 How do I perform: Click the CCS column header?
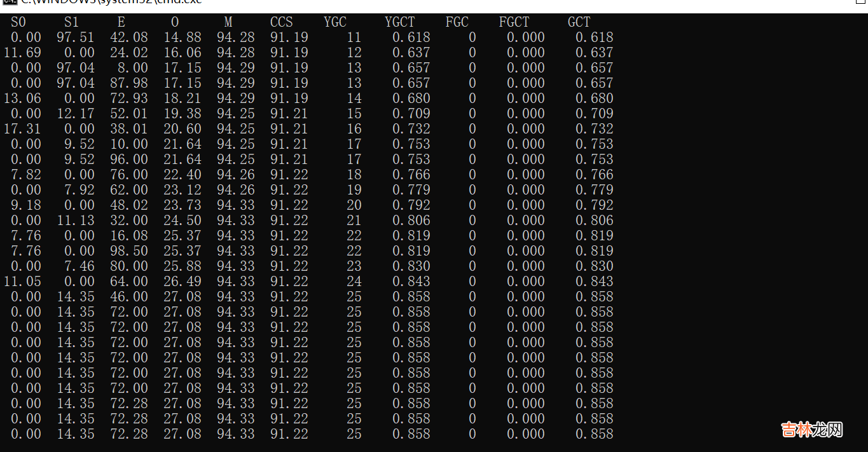coord(281,22)
